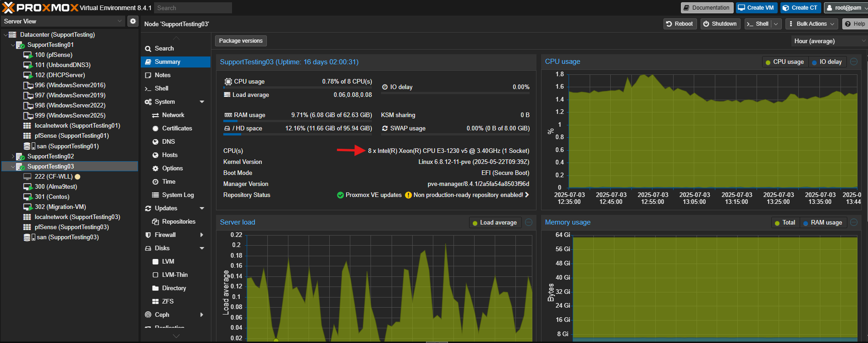
Task: Reboot the node
Action: click(x=680, y=24)
